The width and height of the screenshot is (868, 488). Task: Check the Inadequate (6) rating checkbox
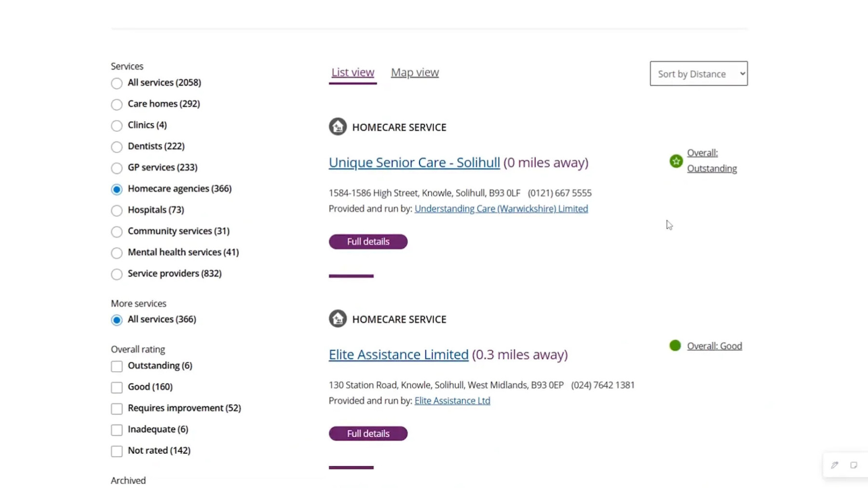point(117,430)
